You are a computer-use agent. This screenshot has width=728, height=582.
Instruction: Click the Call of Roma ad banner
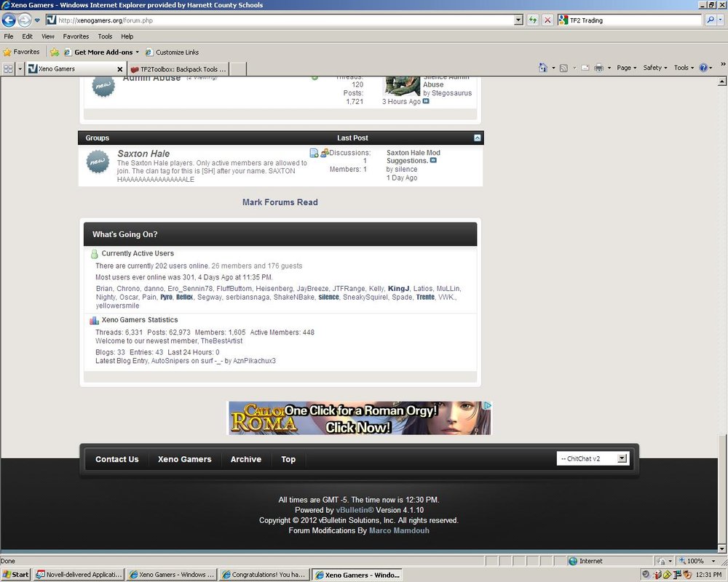click(x=359, y=418)
